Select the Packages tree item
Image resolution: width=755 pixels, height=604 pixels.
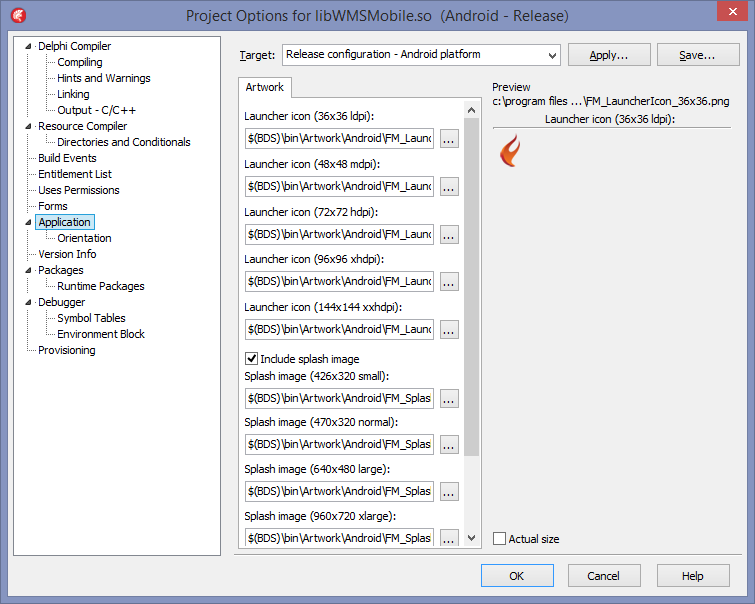click(x=61, y=270)
